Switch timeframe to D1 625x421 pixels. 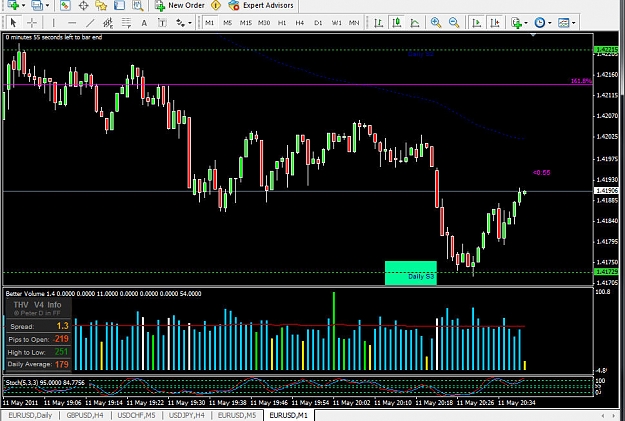pos(318,23)
